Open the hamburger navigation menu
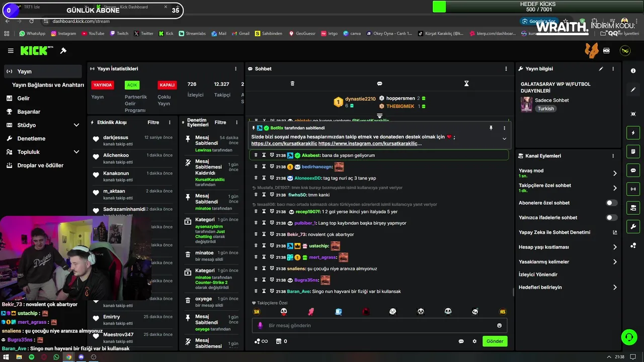This screenshot has width=644, height=362. tap(11, 51)
